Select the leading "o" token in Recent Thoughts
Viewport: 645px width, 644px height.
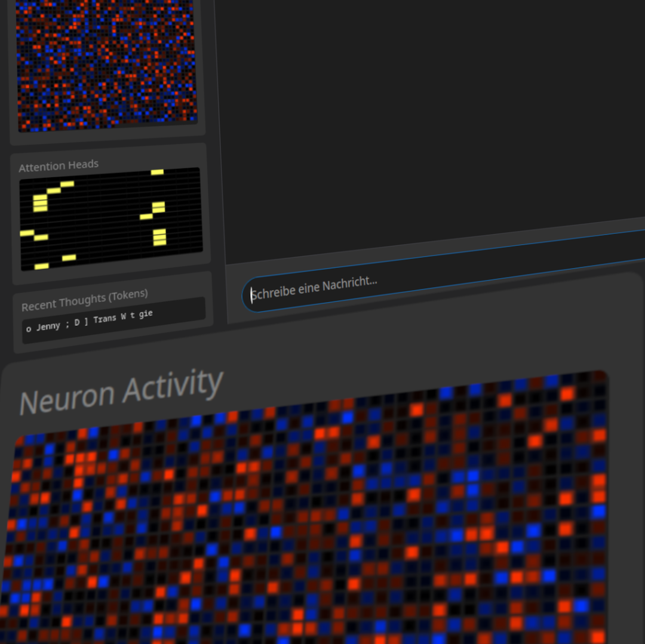[x=29, y=329]
